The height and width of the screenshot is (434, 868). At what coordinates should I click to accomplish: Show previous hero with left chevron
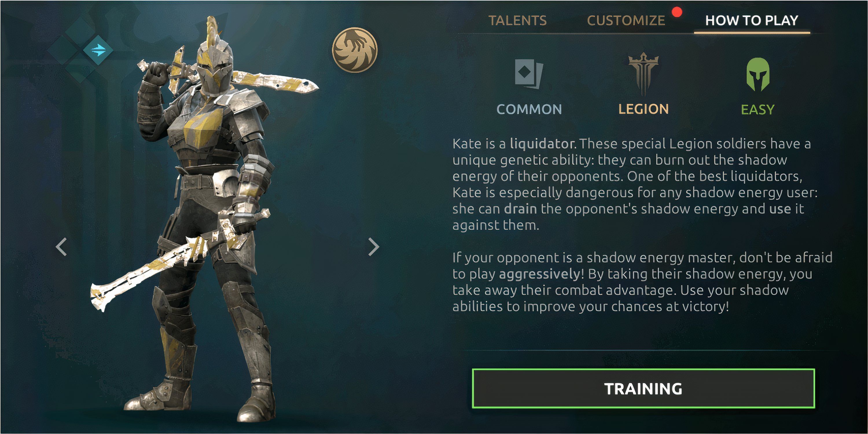pos(61,247)
